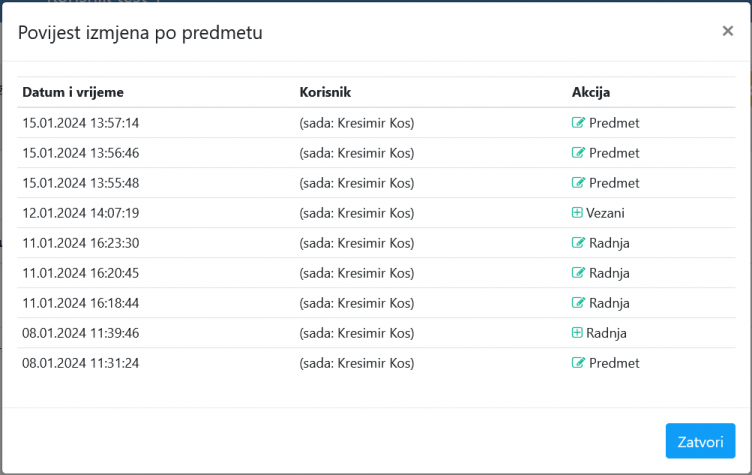Click edit icon for 15.01.2024 13:57:14 Predmet

pos(578,123)
